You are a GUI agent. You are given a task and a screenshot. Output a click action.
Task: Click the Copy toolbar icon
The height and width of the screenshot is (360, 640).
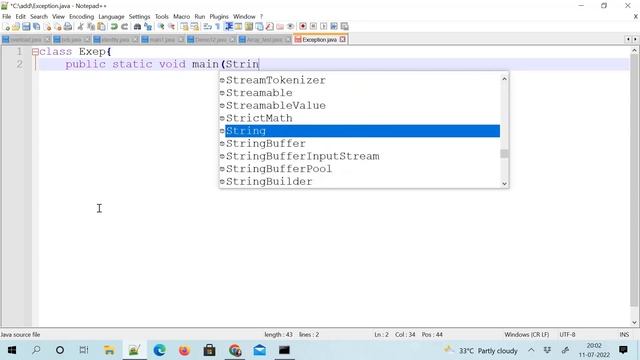(91, 27)
